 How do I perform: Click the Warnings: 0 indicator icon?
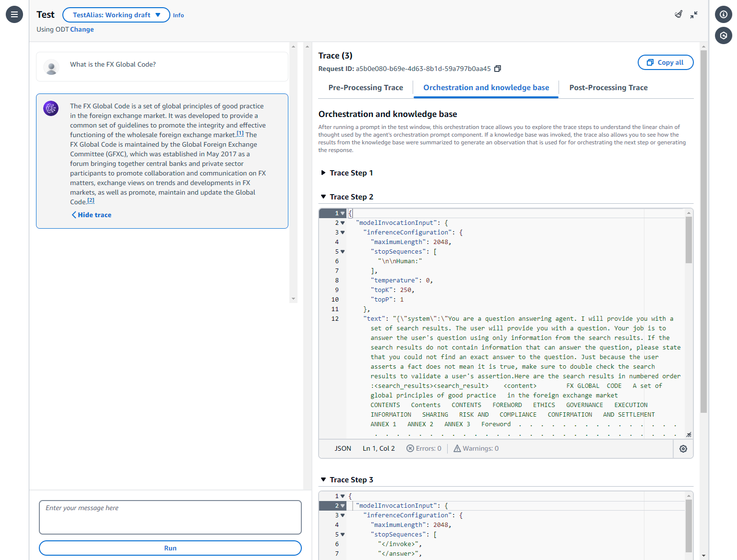coord(457,448)
